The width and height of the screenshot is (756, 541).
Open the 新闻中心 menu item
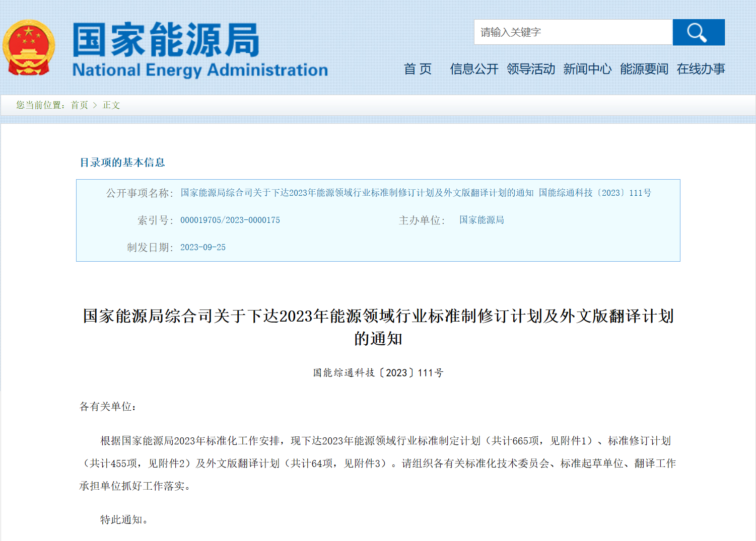(587, 69)
